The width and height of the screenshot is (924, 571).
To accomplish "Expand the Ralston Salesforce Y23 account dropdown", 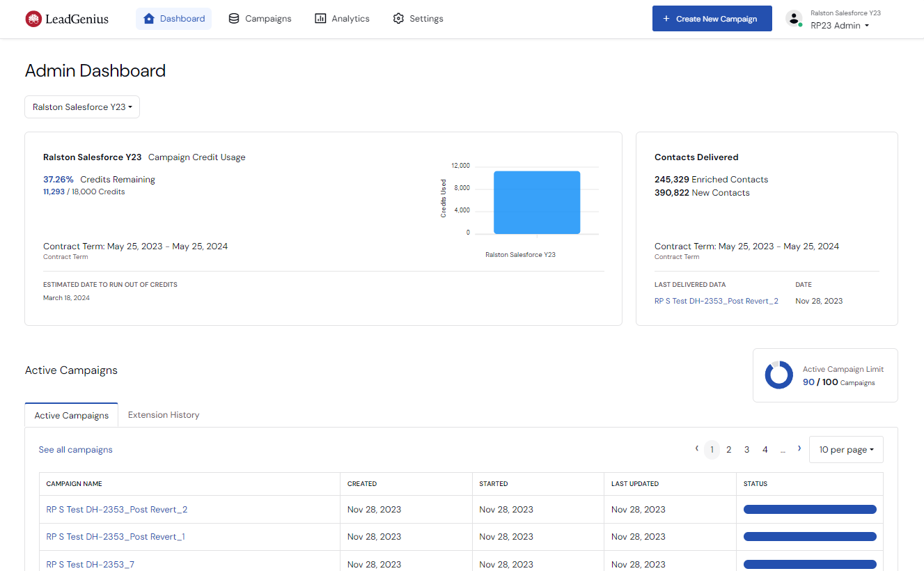I will click(82, 107).
